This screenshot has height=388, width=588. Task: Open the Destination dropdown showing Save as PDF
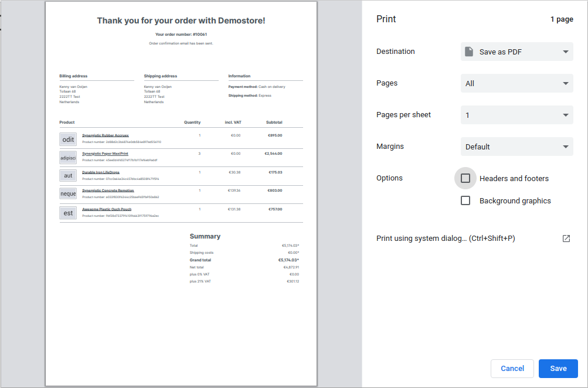click(516, 52)
